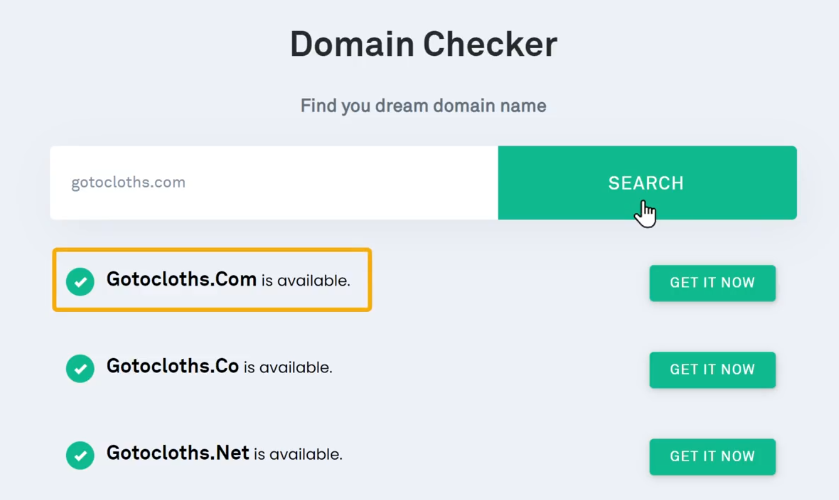Click the 'Find you dream domain name' subtitle
839x500 pixels.
423,106
